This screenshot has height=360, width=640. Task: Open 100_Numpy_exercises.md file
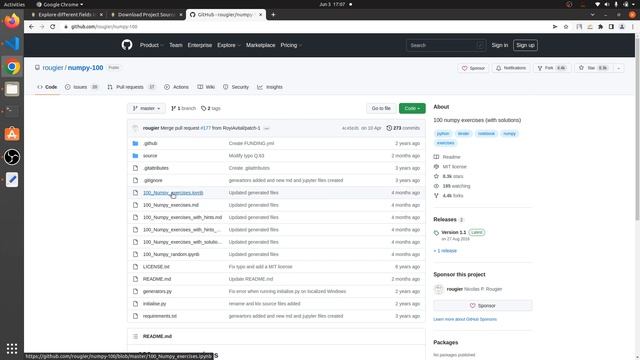click(171, 205)
